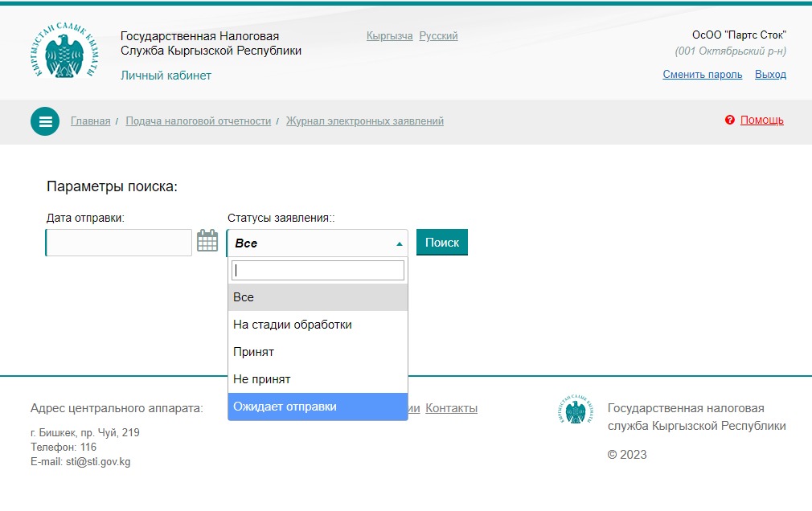This screenshot has width=812, height=511.
Task: Click the calendar date picker icon
Action: [207, 241]
